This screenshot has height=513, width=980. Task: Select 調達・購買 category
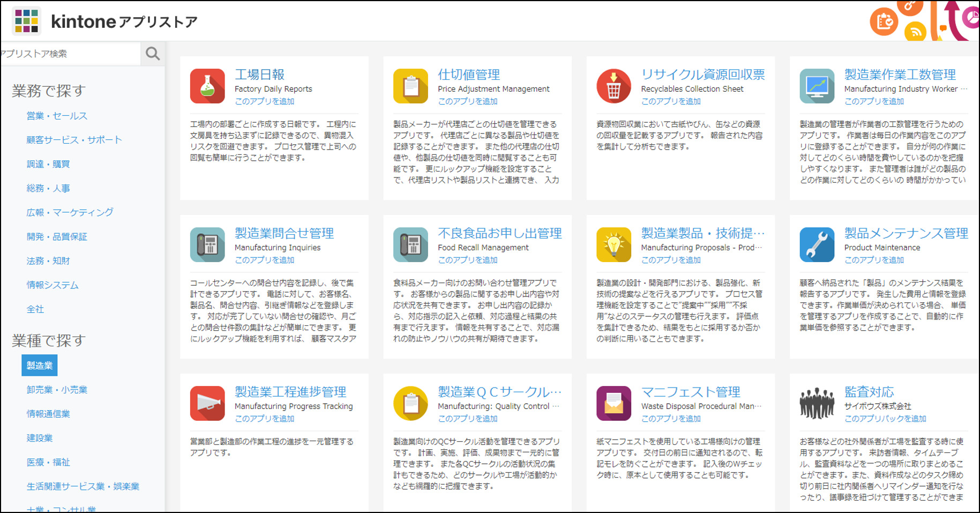48,164
